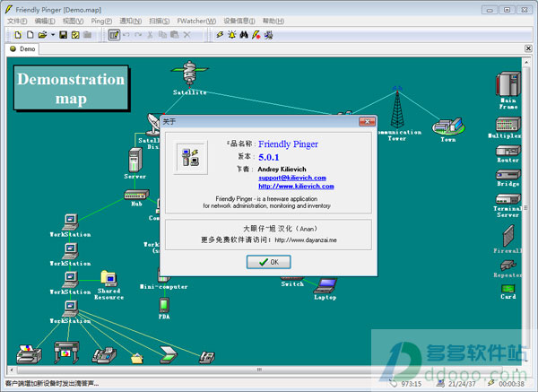
Task: Click the delete X toolbar icon
Action: tap(187, 35)
